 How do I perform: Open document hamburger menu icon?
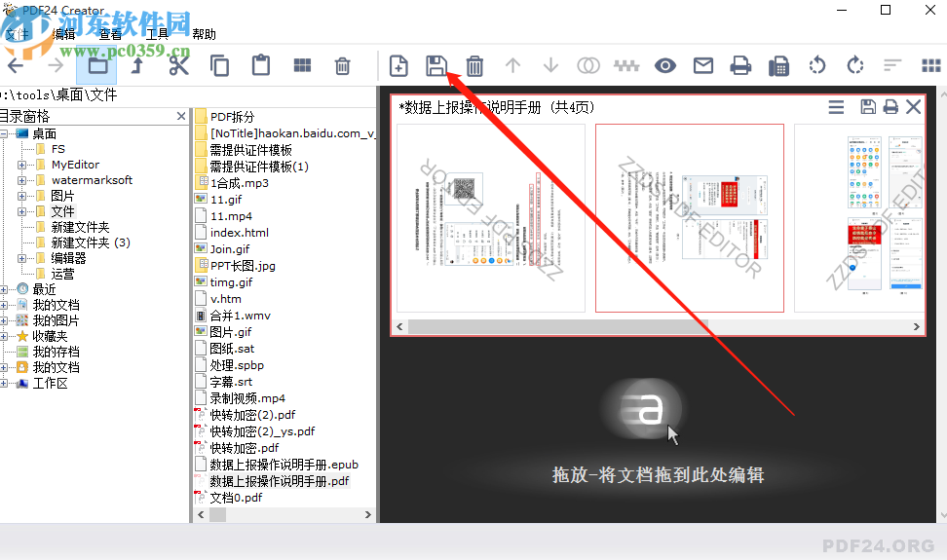(x=836, y=107)
